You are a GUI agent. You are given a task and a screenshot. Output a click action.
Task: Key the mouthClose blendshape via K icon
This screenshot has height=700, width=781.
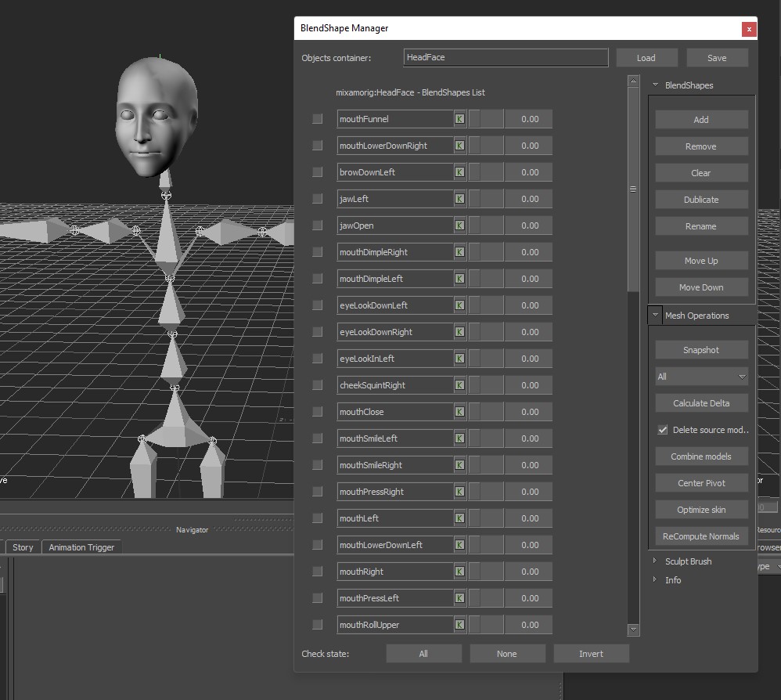pyautogui.click(x=459, y=412)
